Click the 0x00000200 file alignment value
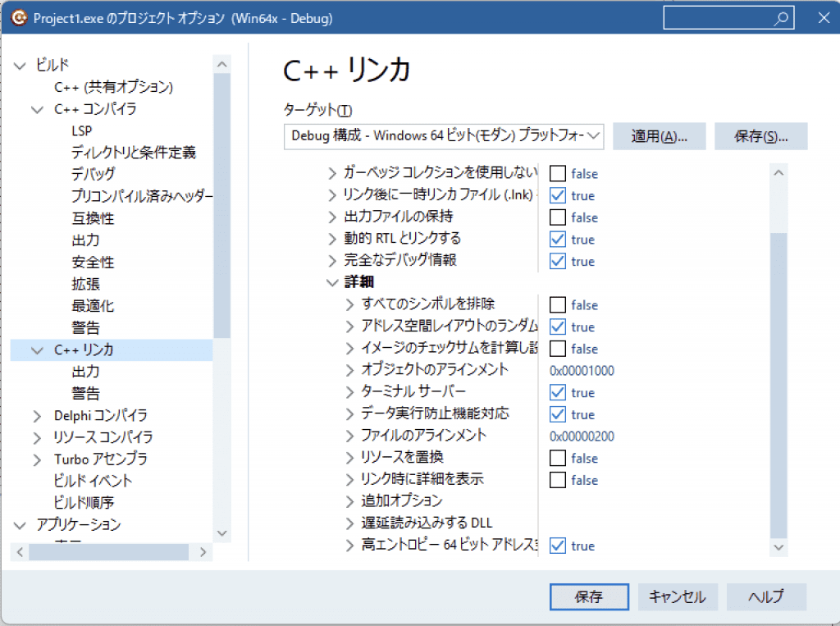Image resolution: width=840 pixels, height=626 pixels. [x=582, y=436]
